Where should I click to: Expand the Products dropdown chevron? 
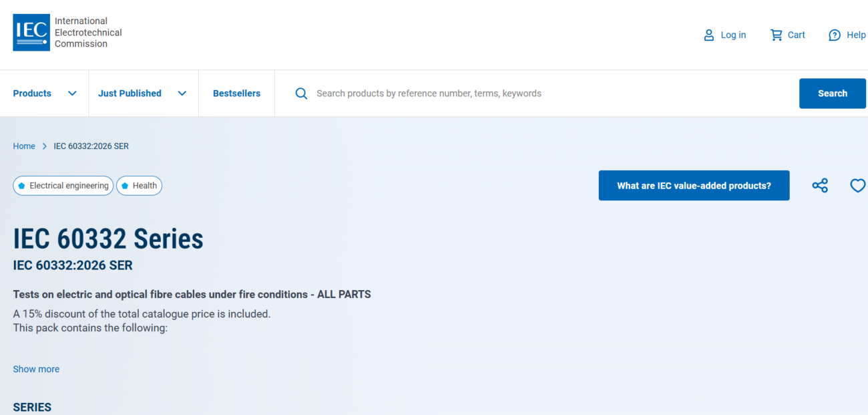click(x=72, y=94)
